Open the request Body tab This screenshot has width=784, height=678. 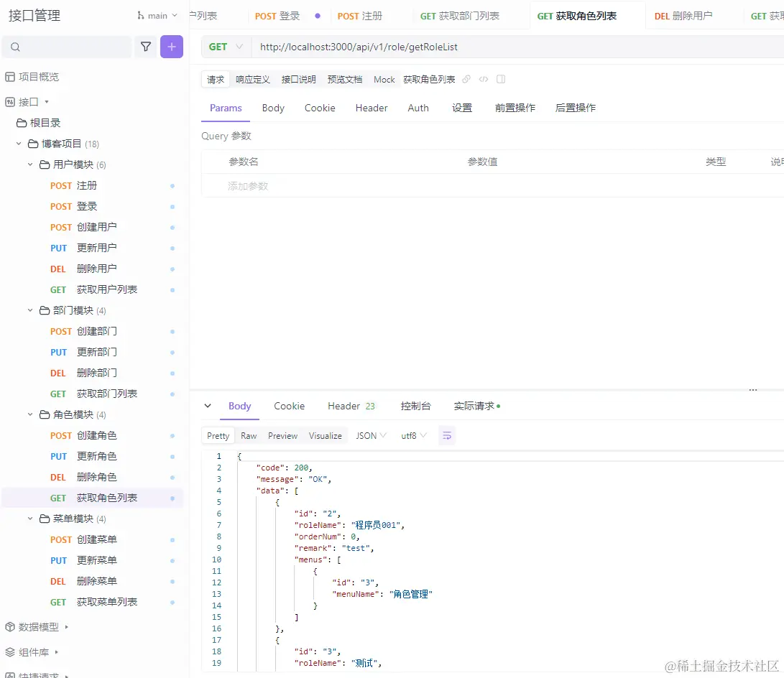(273, 108)
